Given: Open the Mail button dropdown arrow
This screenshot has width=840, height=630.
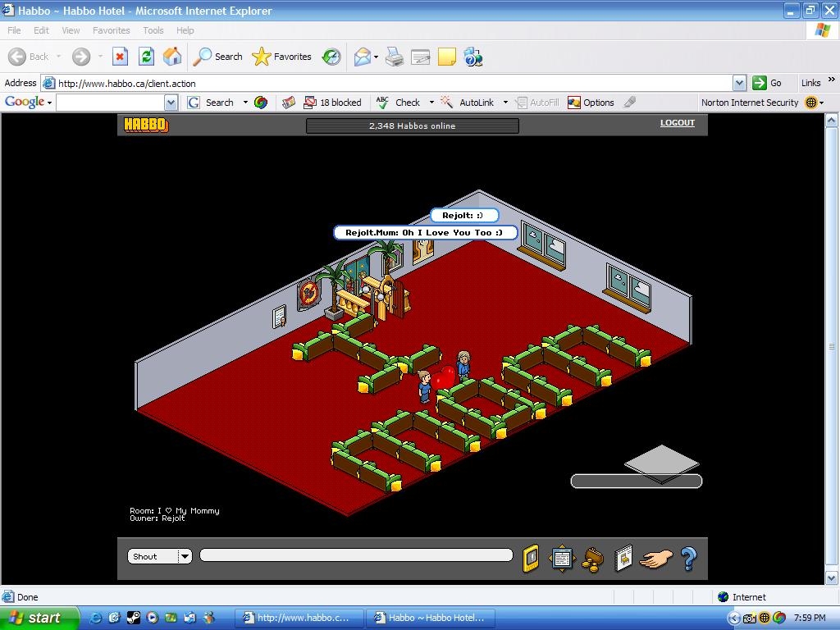Looking at the screenshot, I should pyautogui.click(x=376, y=57).
